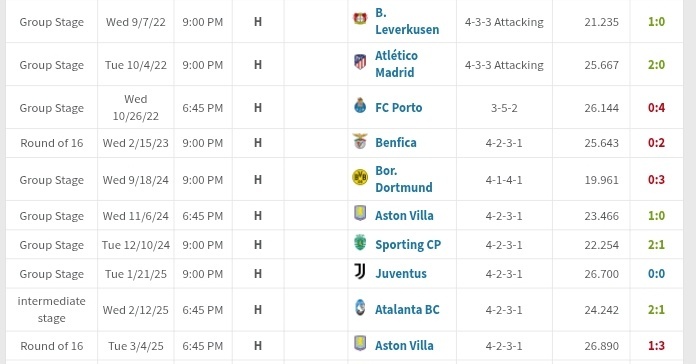Viewport: 696px width, 364px height.
Task: Click the Atlético Madrid club crest
Action: pyautogui.click(x=360, y=61)
